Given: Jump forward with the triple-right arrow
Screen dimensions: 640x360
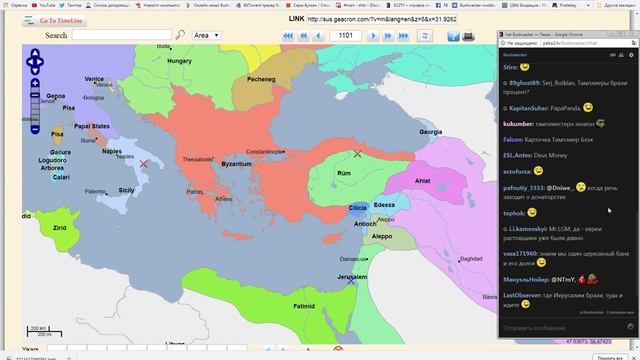Looking at the screenshot, I should pyautogui.click(x=403, y=36).
